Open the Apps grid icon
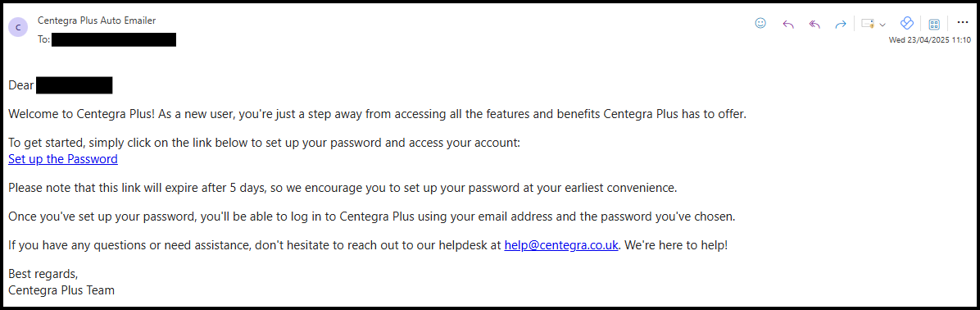980x310 pixels. 934,25
